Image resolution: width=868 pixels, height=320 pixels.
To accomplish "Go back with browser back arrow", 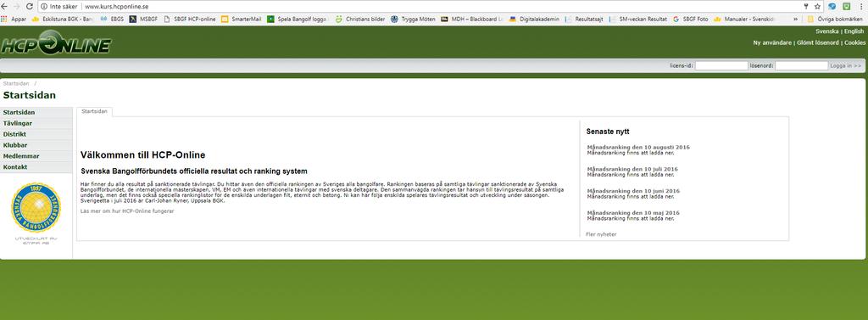I will pos(4,7).
